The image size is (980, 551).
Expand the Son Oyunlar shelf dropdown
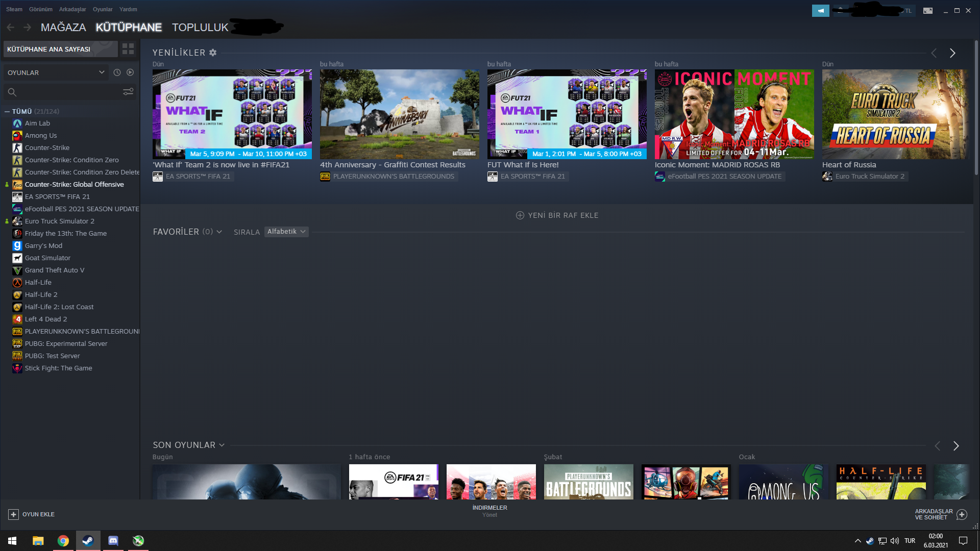coord(222,445)
